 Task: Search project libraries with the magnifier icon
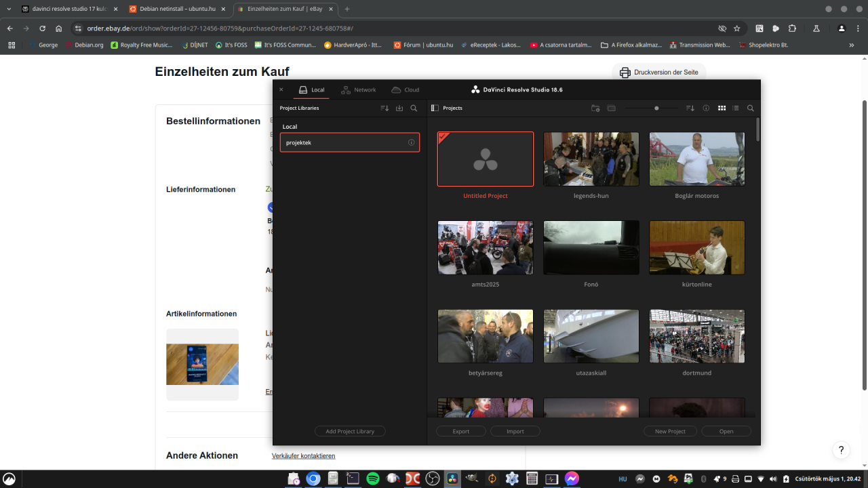click(414, 108)
